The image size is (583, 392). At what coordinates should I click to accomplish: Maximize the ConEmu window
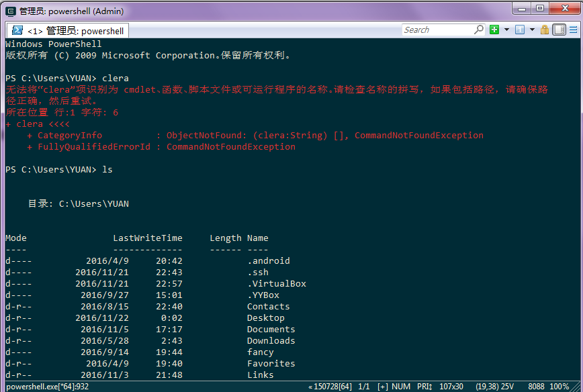point(540,9)
